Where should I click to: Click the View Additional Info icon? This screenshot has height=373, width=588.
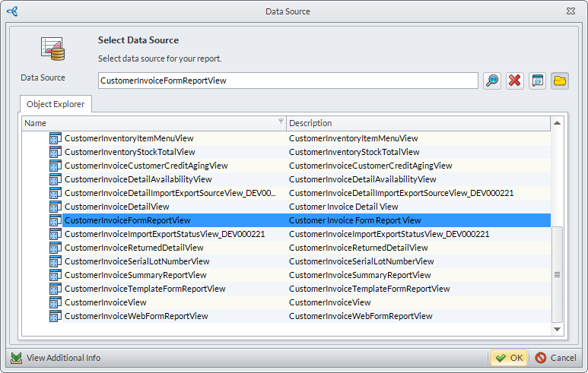pos(16,358)
